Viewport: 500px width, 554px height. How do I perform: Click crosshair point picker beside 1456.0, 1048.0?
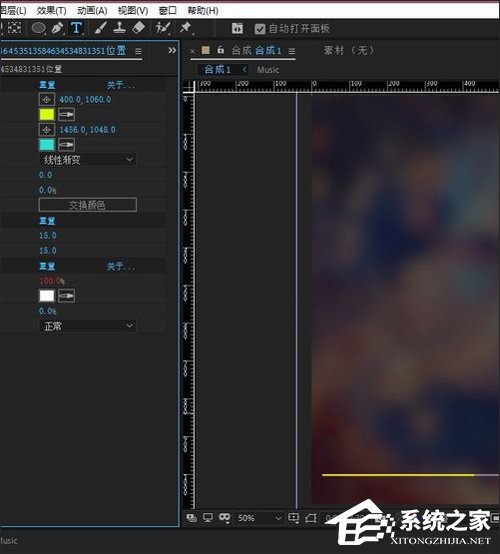coord(47,130)
